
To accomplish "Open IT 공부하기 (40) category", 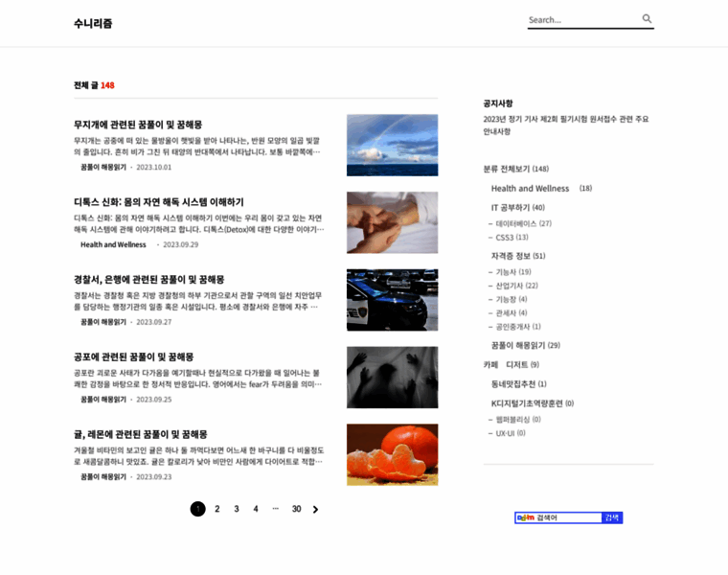I will coord(517,208).
